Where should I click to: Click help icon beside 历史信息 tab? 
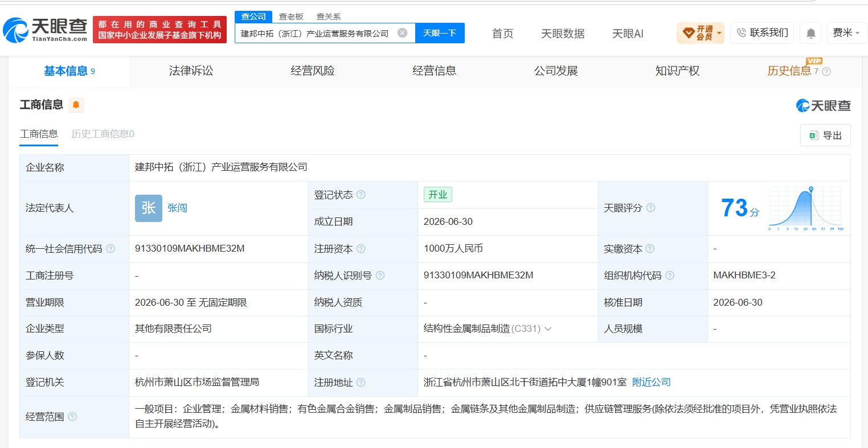(x=826, y=72)
